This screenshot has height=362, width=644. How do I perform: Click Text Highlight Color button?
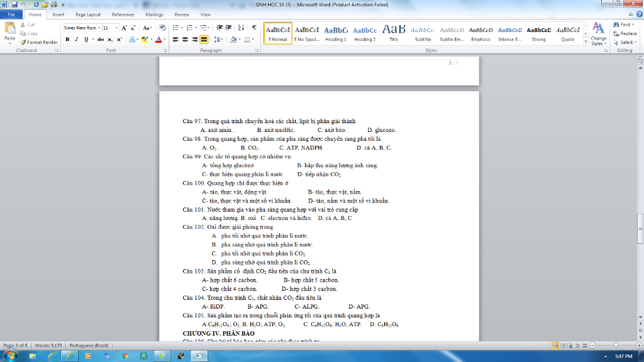coord(144,40)
